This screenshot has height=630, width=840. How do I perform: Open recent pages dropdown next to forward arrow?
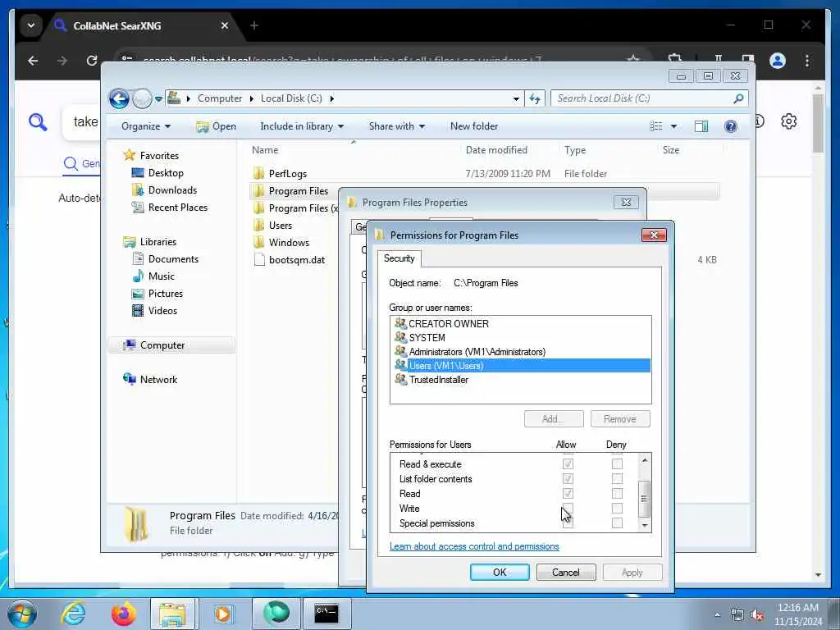[158, 99]
